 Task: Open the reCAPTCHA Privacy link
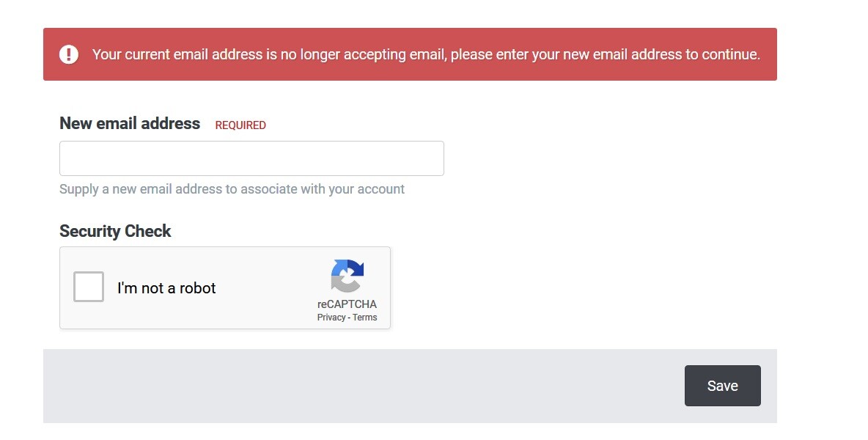tap(331, 318)
